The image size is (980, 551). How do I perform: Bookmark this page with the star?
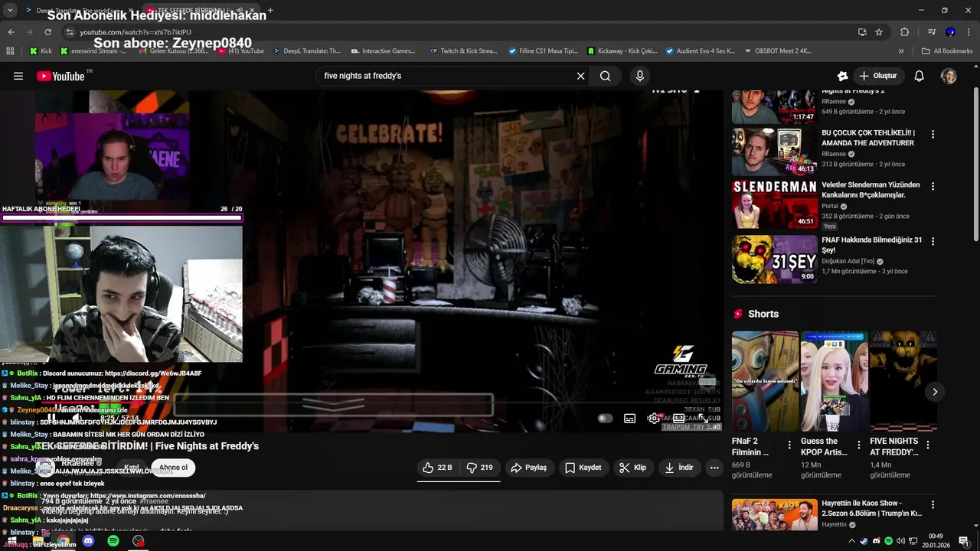[879, 32]
